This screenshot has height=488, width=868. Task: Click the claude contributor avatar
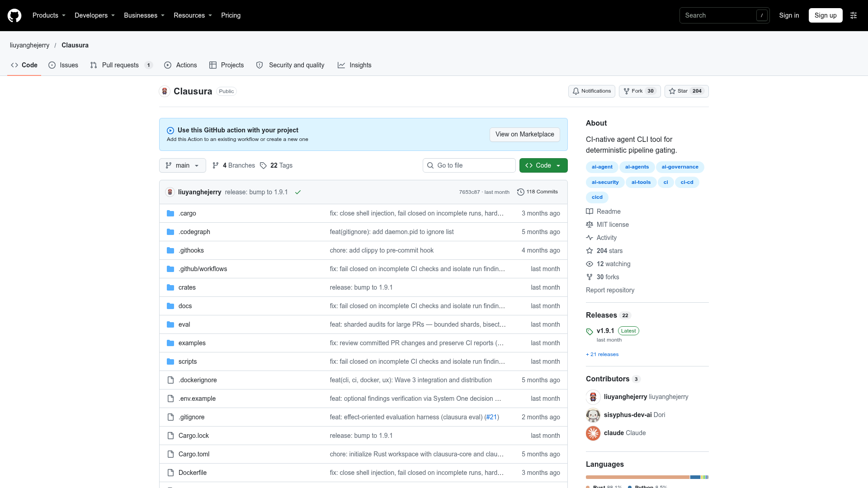click(x=593, y=433)
